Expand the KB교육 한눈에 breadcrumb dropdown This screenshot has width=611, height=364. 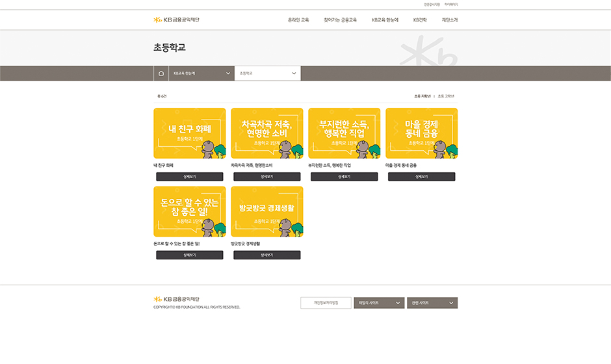201,73
